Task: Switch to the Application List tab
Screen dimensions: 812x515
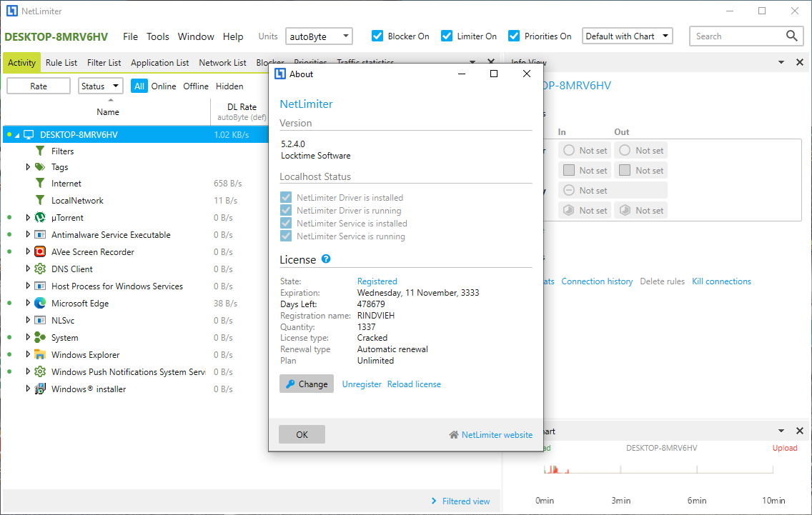Action: [x=159, y=63]
